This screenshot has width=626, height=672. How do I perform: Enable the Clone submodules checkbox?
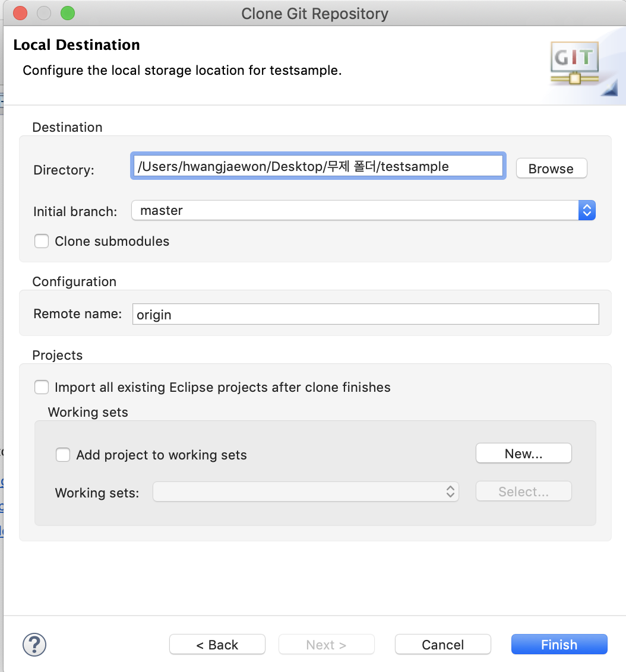pyautogui.click(x=42, y=241)
